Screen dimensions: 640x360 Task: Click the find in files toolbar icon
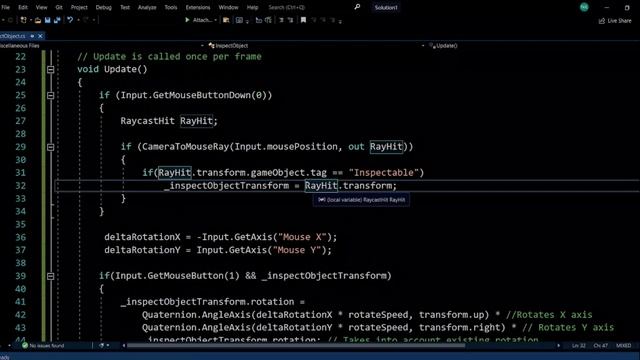pos(226,20)
